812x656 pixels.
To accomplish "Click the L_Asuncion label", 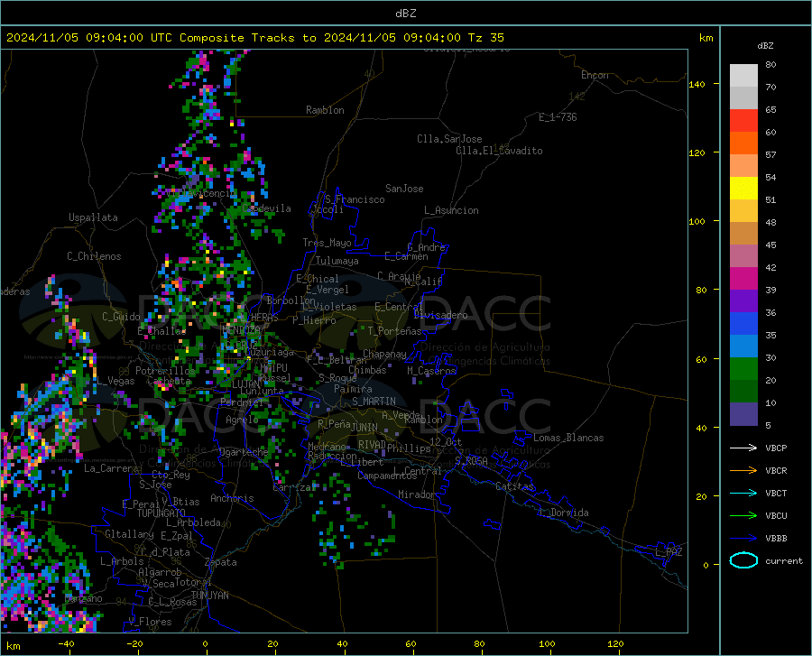I will [x=451, y=210].
